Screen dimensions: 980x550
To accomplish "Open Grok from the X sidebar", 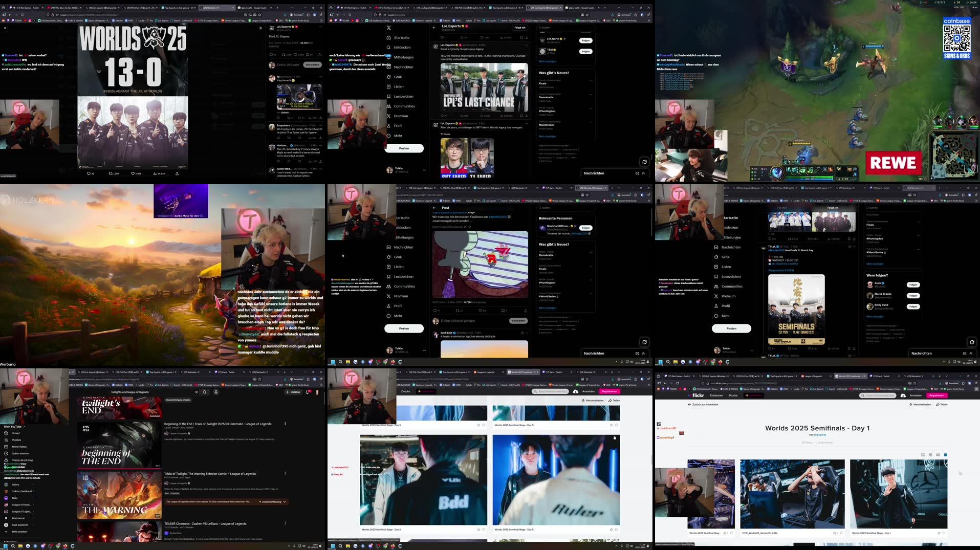I will pyautogui.click(x=398, y=77).
